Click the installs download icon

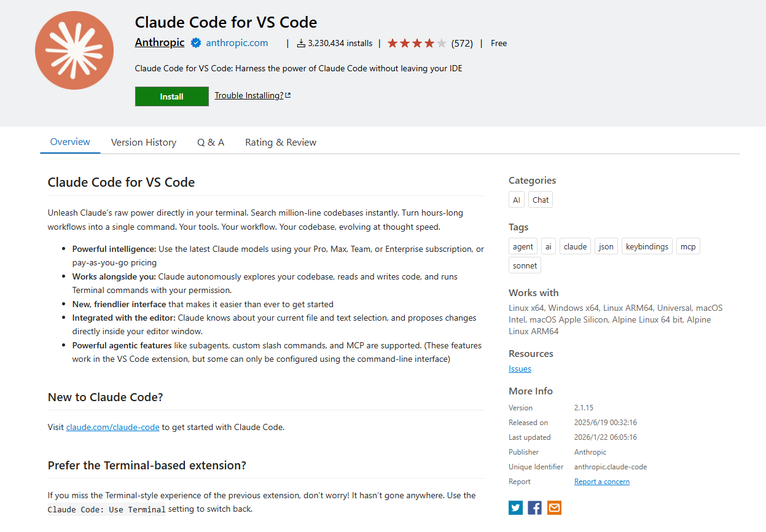[x=301, y=44]
